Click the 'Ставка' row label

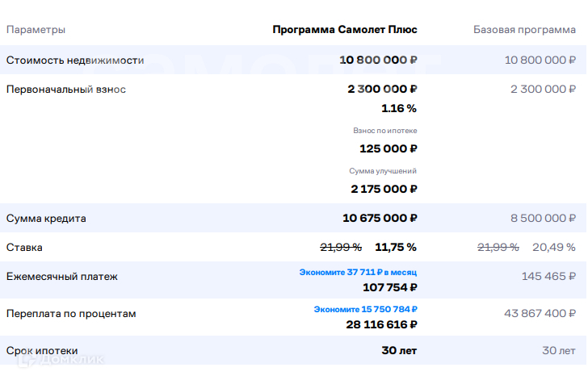point(24,247)
